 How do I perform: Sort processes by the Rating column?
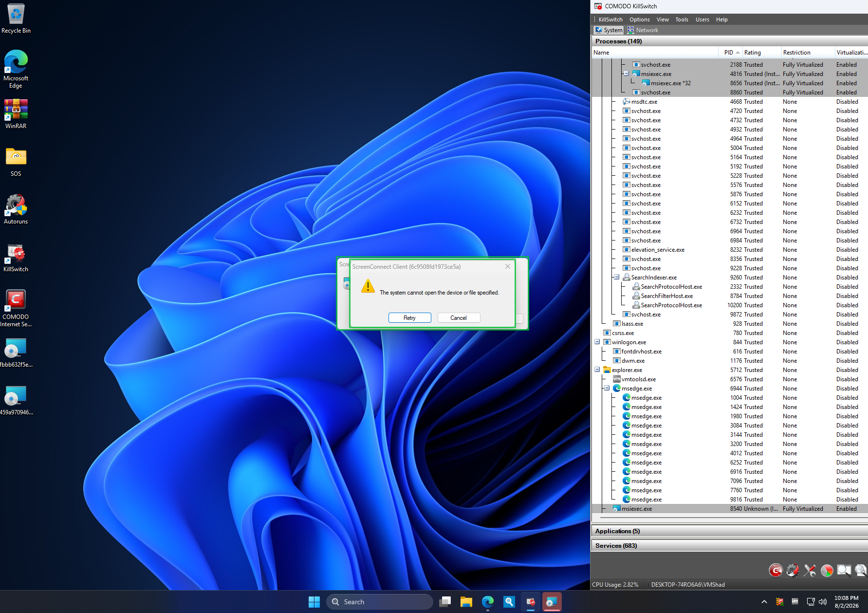pyautogui.click(x=761, y=52)
